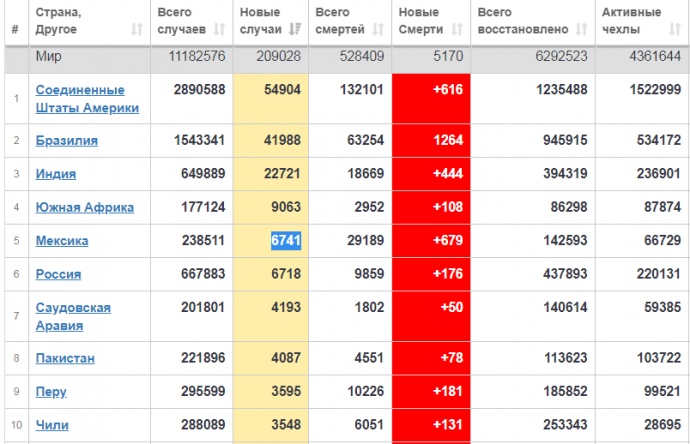690x444 pixels.
Task: Open the Бразилия country link
Action: pyautogui.click(x=67, y=141)
